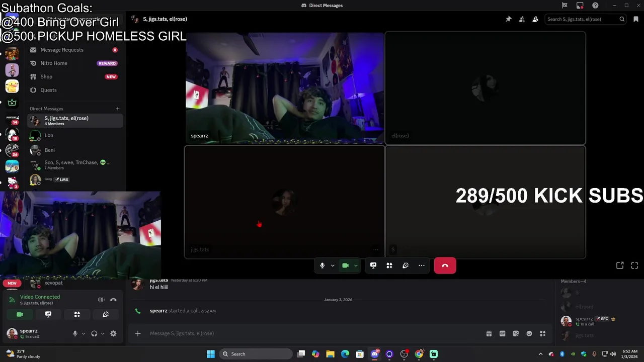Screen dimensions: 644x362
Task: Click the jigs.tats call tile
Action: [x=285, y=202]
